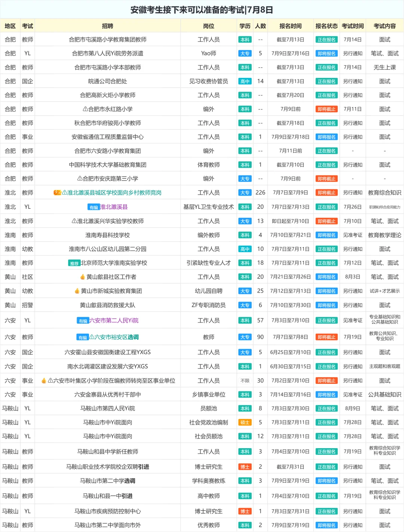
Task: Click the 即将截止 status in the 合肥市安庆路第三小学 row
Action: [x=327, y=179]
